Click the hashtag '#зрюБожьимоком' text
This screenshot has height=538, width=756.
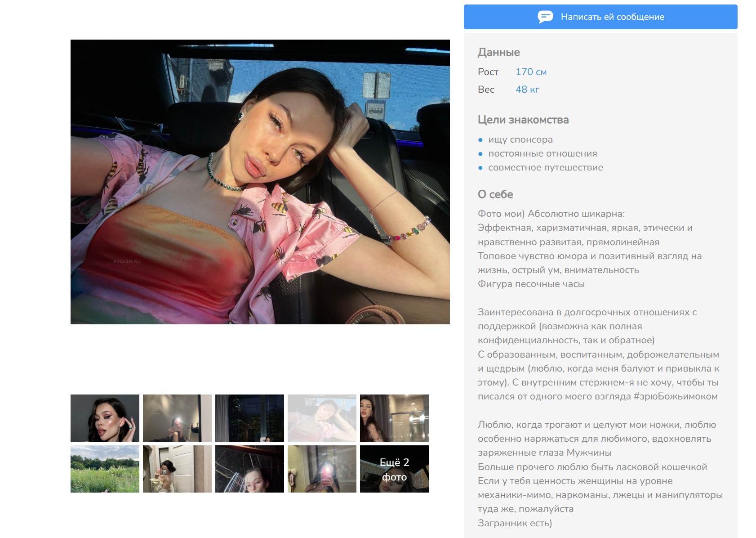pos(676,396)
